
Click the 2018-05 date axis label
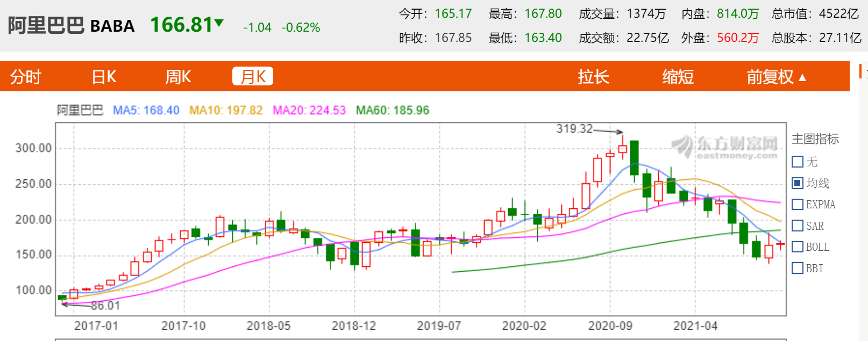268,326
